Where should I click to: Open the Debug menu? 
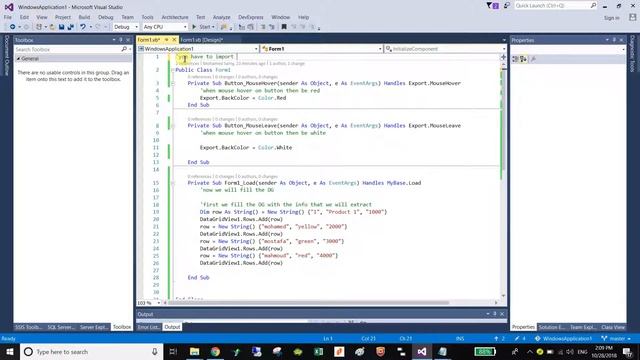tap(105, 17)
